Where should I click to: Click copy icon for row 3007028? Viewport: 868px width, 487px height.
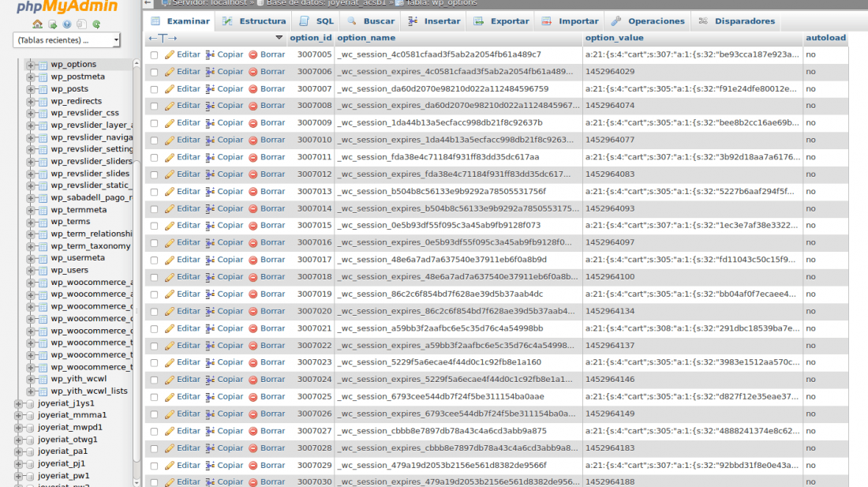click(x=210, y=448)
